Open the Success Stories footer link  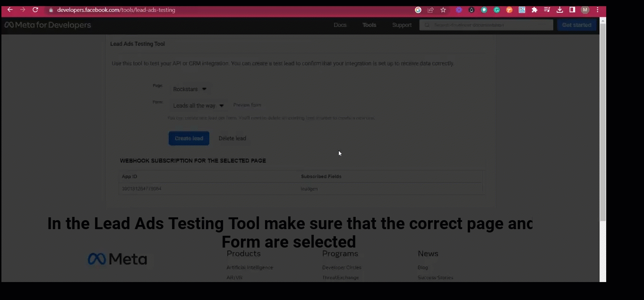[436, 278]
